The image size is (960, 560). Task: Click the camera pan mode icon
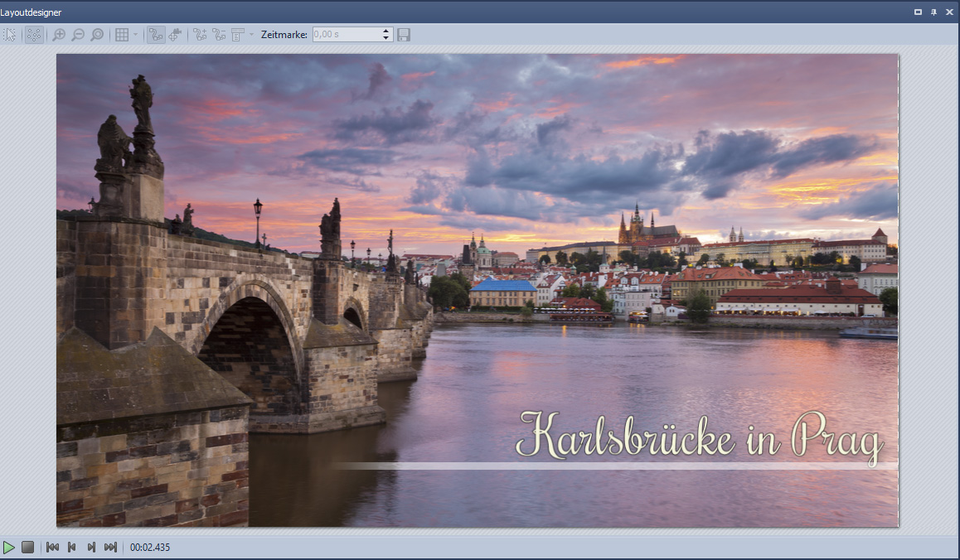175,35
